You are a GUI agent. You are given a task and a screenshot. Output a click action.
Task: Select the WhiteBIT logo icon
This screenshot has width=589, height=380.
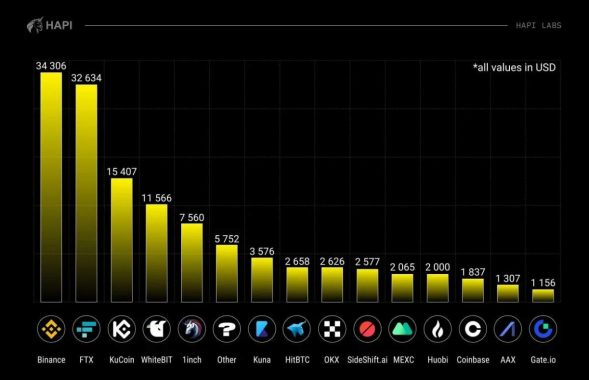point(157,329)
